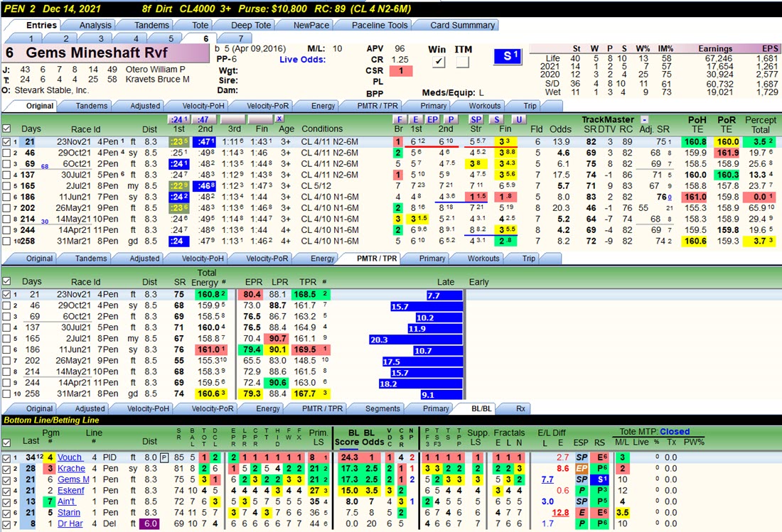Click the blue S1 RS badge in Gems M row
This screenshot has width=782, height=532.
point(600,479)
